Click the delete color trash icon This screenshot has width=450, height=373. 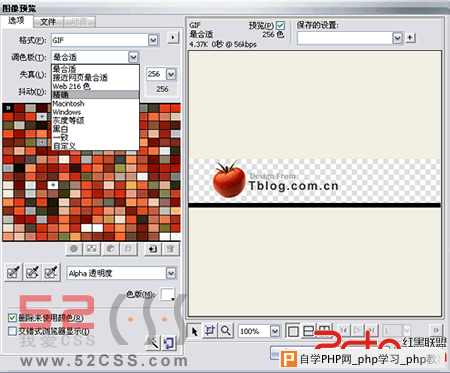(x=170, y=249)
